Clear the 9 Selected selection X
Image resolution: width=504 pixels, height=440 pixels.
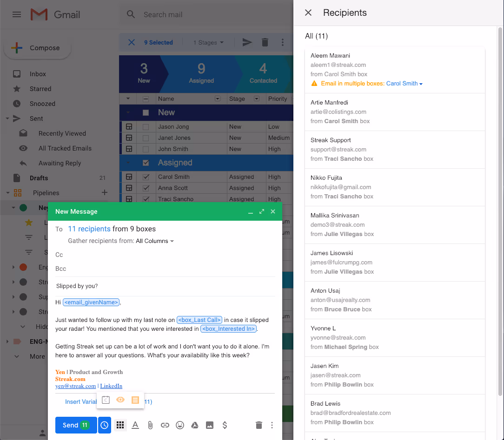(132, 42)
